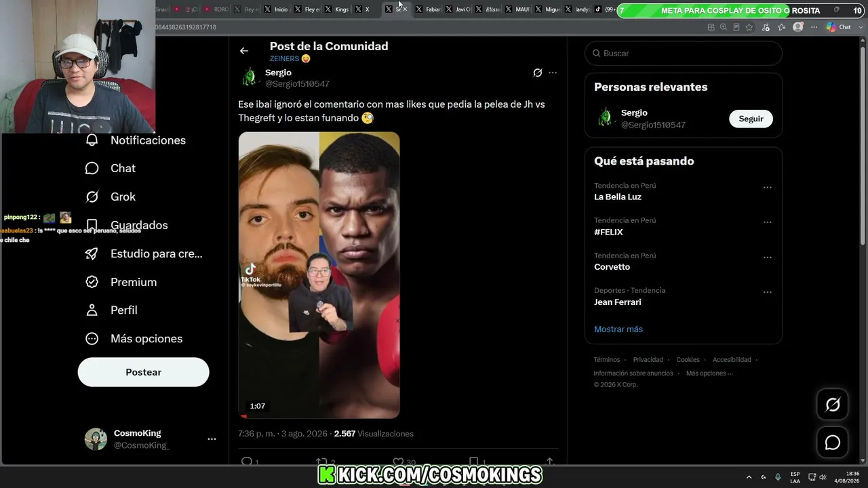Open the Estudio para creadores rocket icon
Viewport: 868px width, 488px height.
point(92,254)
